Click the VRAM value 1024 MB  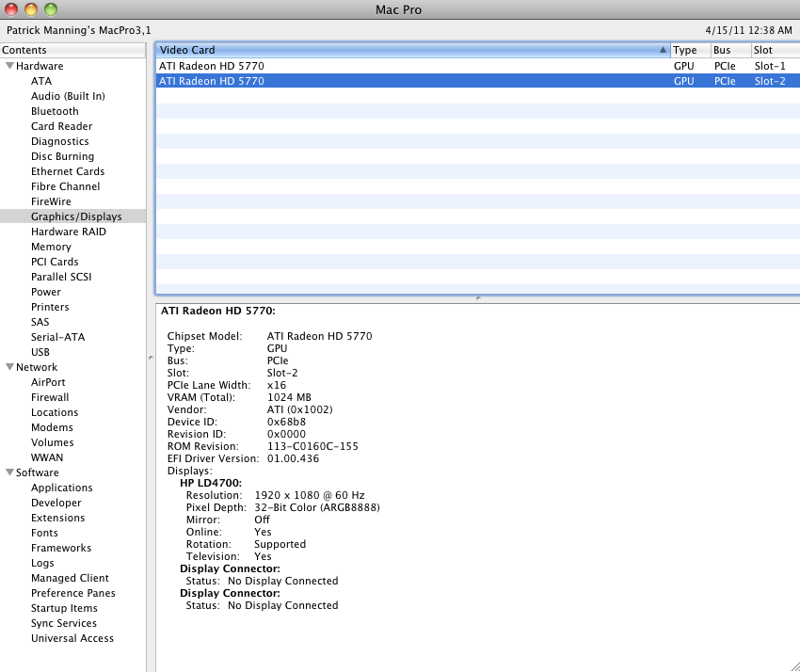point(289,397)
